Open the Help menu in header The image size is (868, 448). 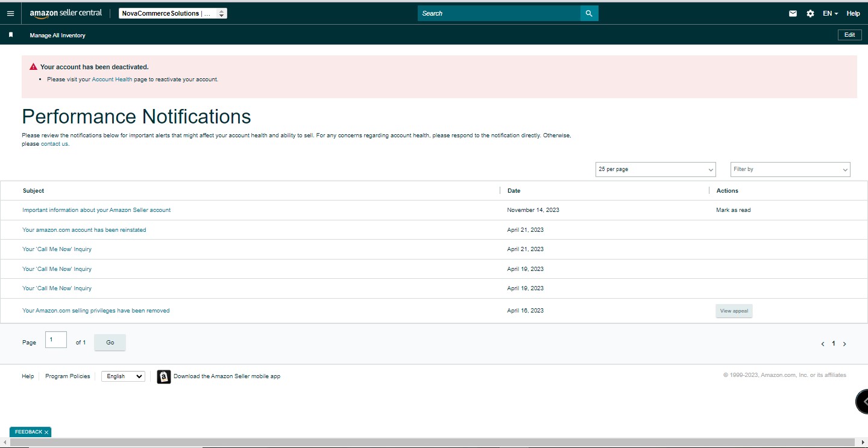tap(853, 13)
